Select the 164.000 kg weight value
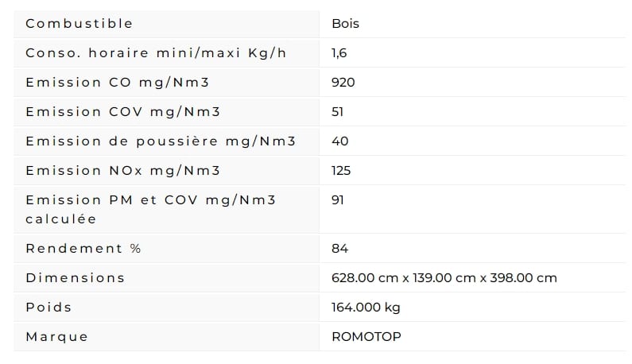 point(366,307)
